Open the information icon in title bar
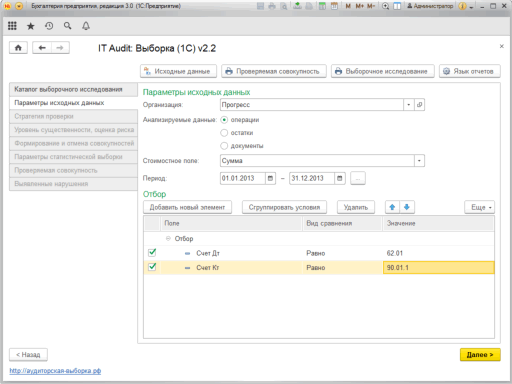Viewport: 512px width, 384px height. pos(462,6)
